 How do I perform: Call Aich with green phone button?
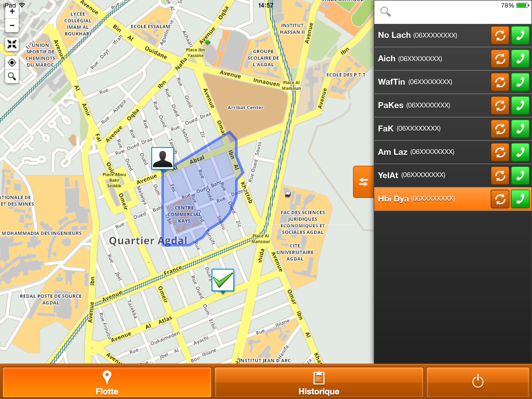tap(520, 59)
